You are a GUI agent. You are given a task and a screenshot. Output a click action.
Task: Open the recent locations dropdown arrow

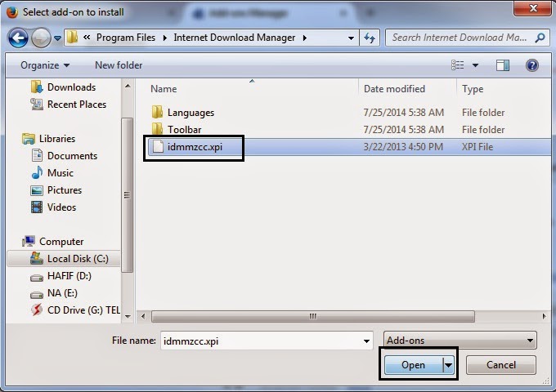[x=57, y=38]
